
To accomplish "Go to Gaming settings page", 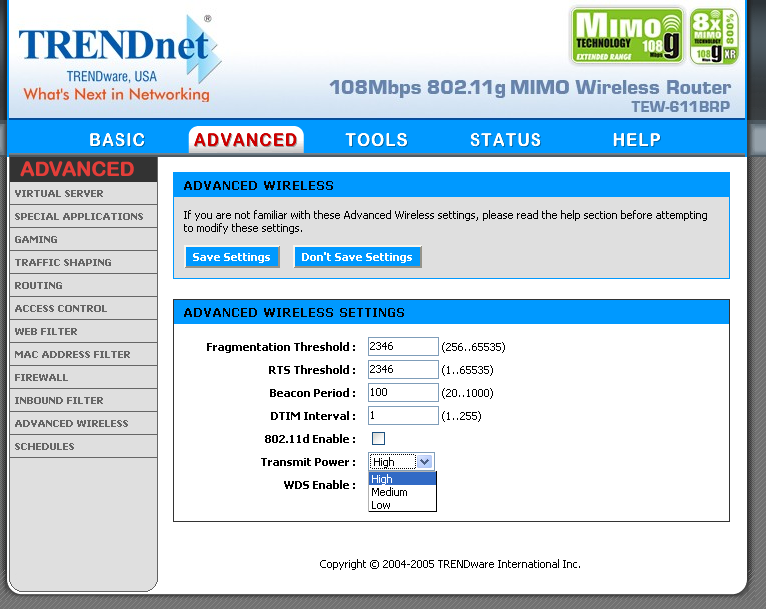I will point(83,239).
